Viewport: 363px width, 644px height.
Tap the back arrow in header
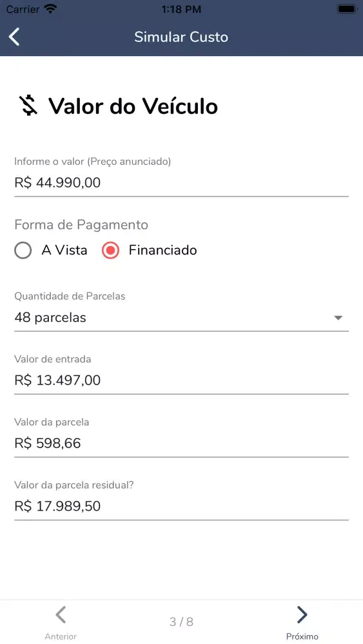[x=14, y=37]
